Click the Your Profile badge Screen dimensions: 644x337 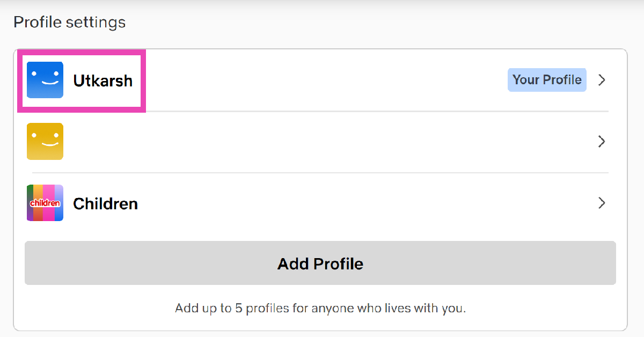tap(547, 80)
